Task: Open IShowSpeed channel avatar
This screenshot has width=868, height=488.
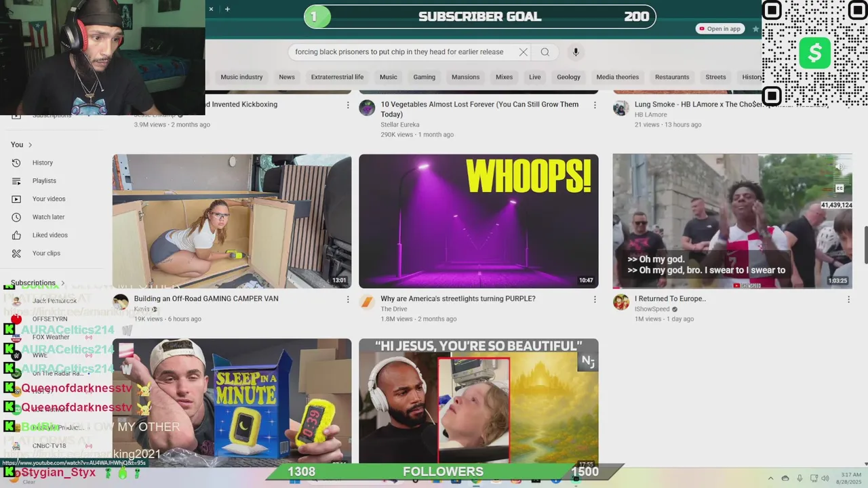Action: click(x=620, y=302)
